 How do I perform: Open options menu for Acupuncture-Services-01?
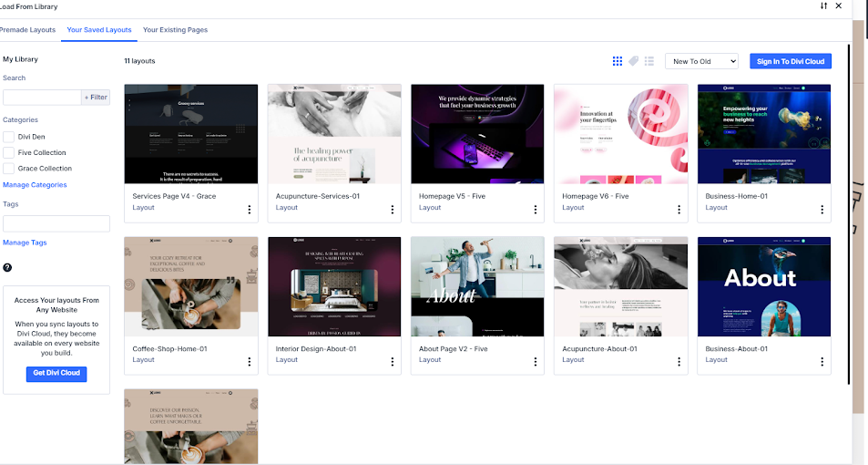pos(392,210)
